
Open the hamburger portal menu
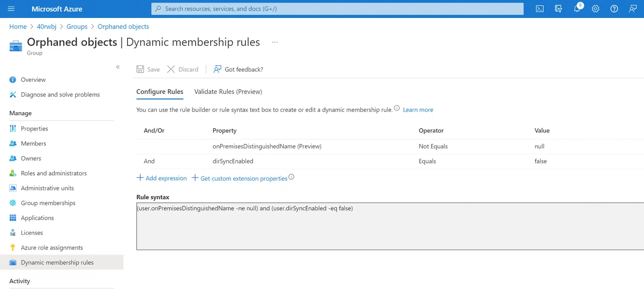(x=11, y=9)
